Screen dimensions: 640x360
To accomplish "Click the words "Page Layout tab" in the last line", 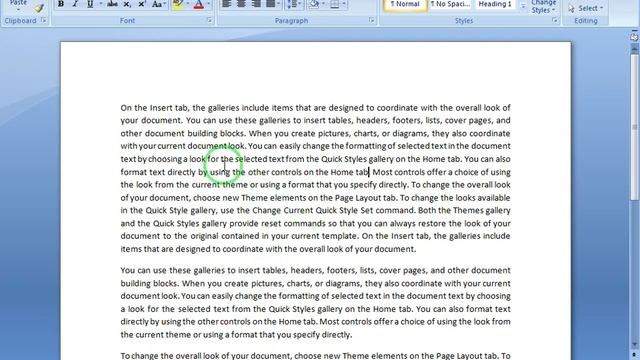I will click(467, 356).
